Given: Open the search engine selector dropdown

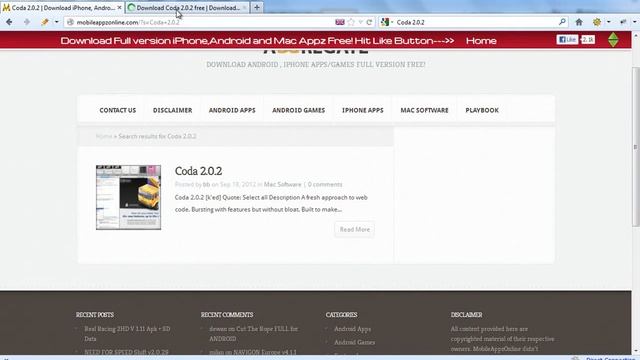Looking at the screenshot, I should [x=387, y=22].
